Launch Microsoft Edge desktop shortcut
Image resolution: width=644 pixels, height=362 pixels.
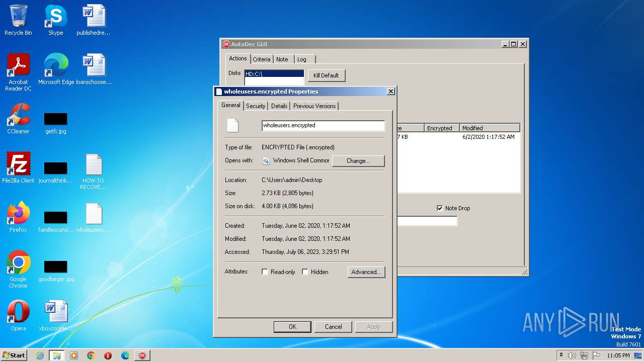click(x=56, y=69)
